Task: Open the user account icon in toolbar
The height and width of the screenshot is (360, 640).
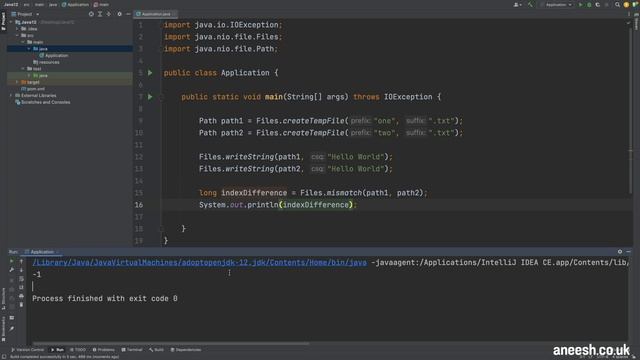Action: point(517,5)
